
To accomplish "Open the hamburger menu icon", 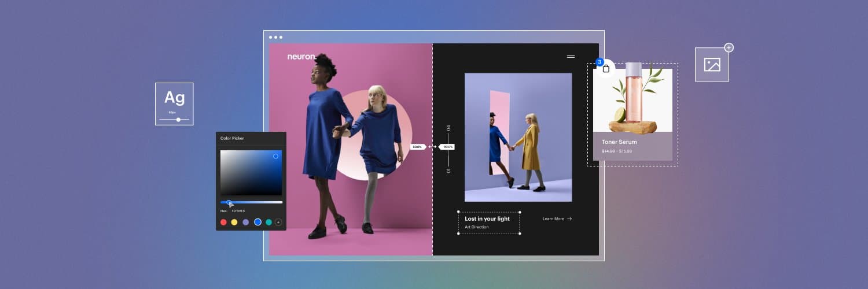I will [x=571, y=57].
